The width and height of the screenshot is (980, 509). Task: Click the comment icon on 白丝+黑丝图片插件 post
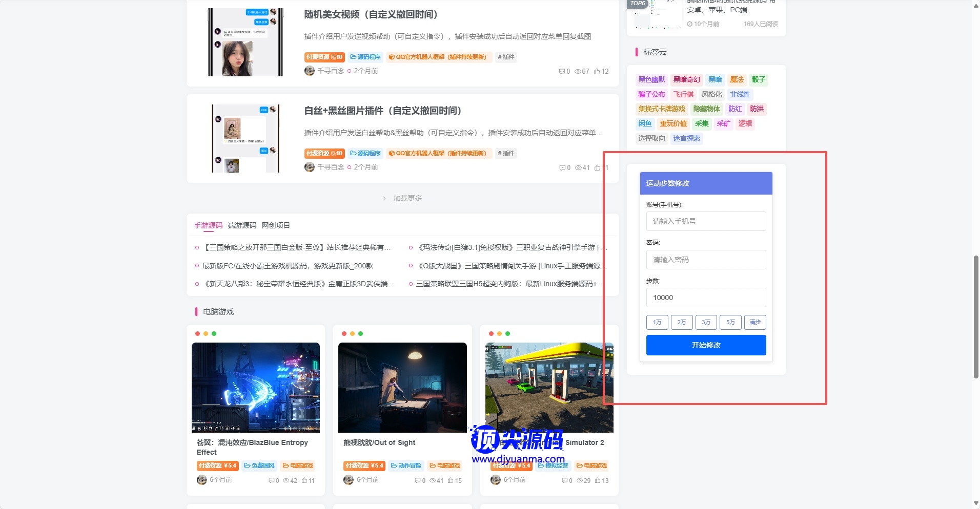point(562,168)
